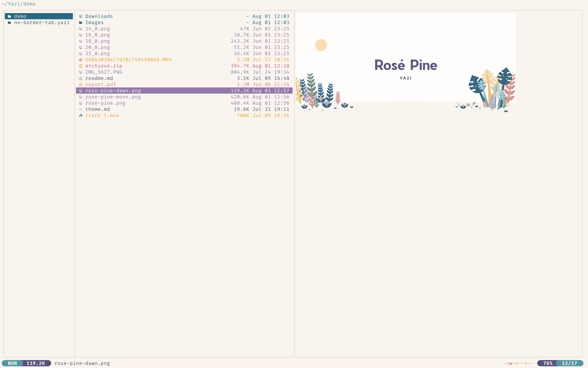
Task: Click the folder icon beside no-border-tab.yazi
Action: tap(9, 23)
